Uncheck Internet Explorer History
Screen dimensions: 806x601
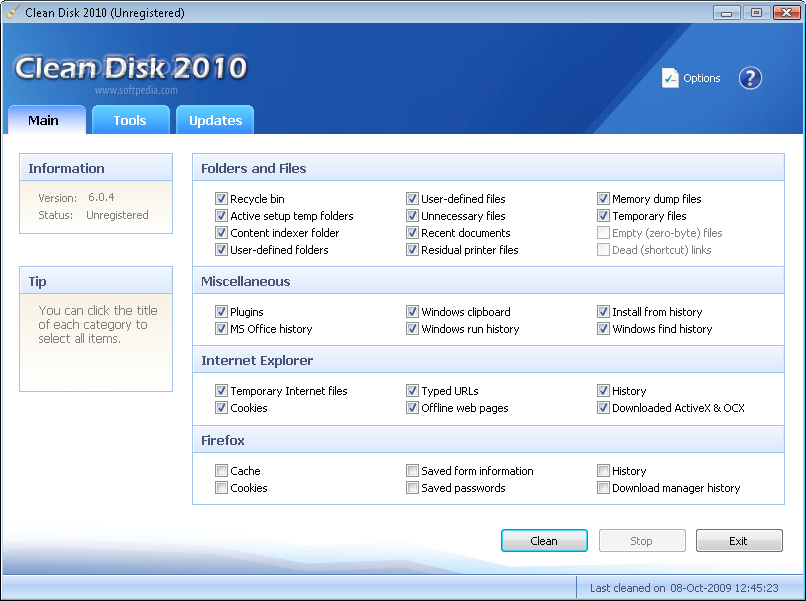[x=603, y=391]
